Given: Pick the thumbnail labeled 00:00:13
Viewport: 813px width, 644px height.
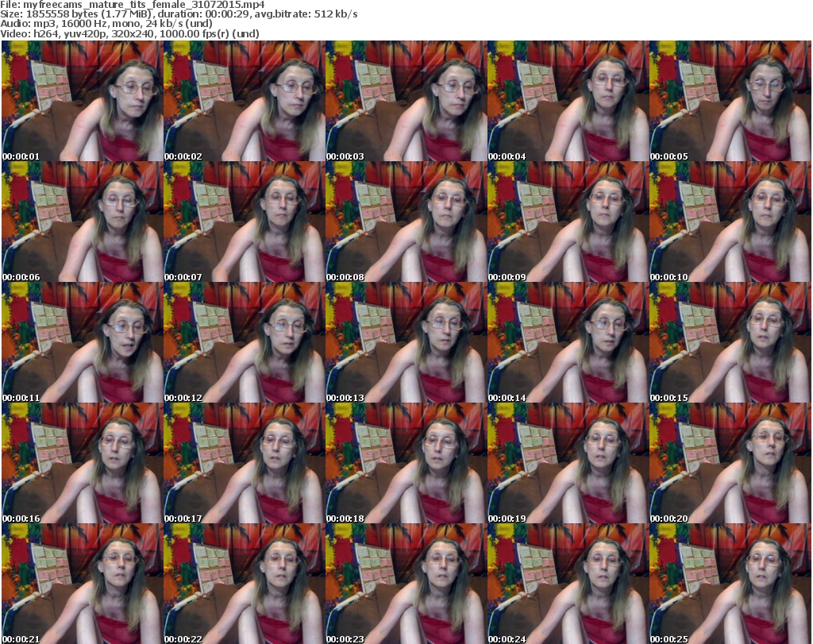Looking at the screenshot, I should tap(406, 343).
